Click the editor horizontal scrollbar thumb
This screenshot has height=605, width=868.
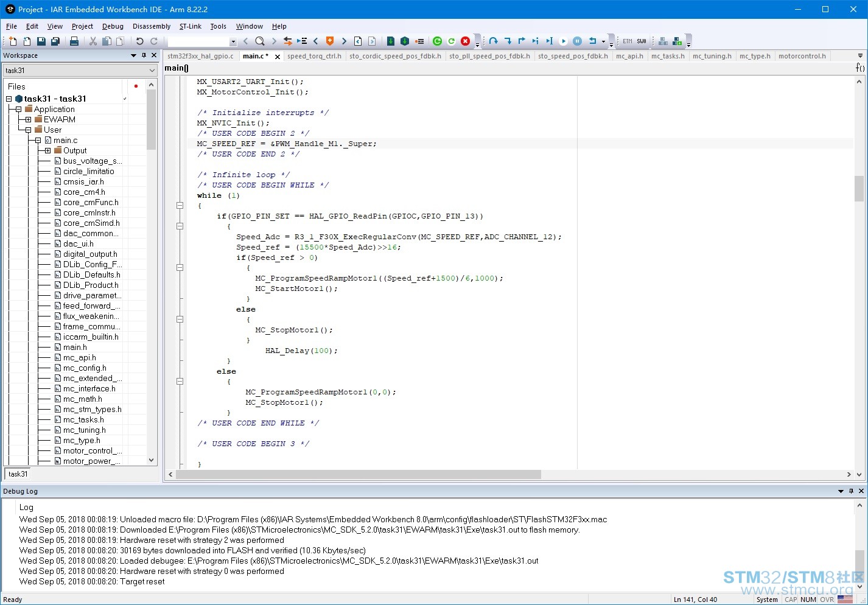pyautogui.click(x=359, y=474)
